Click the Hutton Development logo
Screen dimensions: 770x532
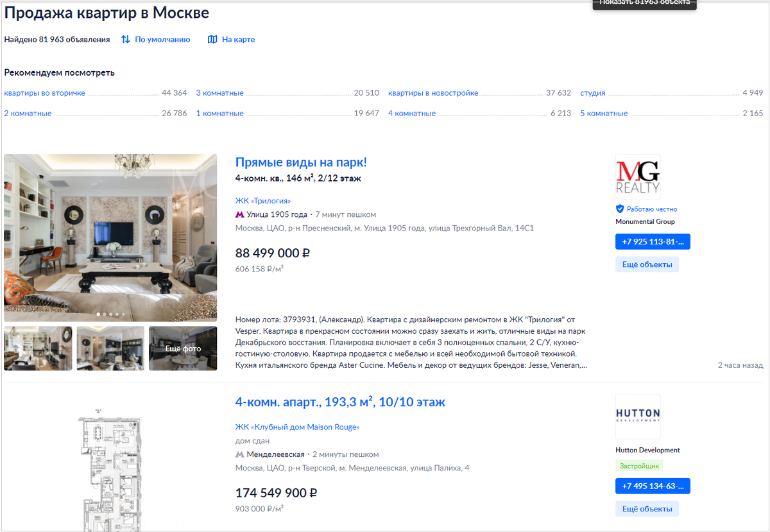pyautogui.click(x=638, y=416)
